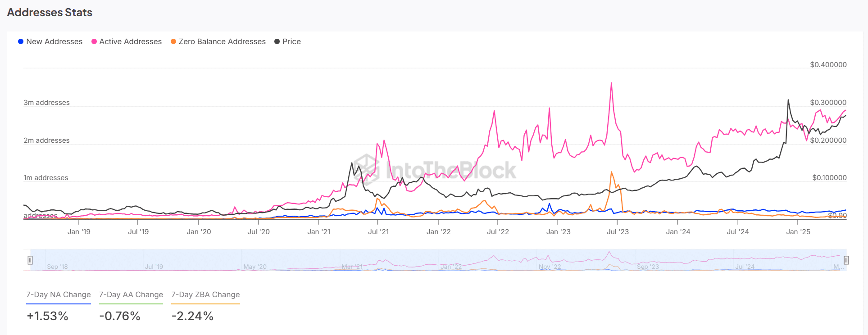The image size is (868, 335).
Task: Click the blue New Addresses legend dot
Action: pyautogui.click(x=20, y=41)
